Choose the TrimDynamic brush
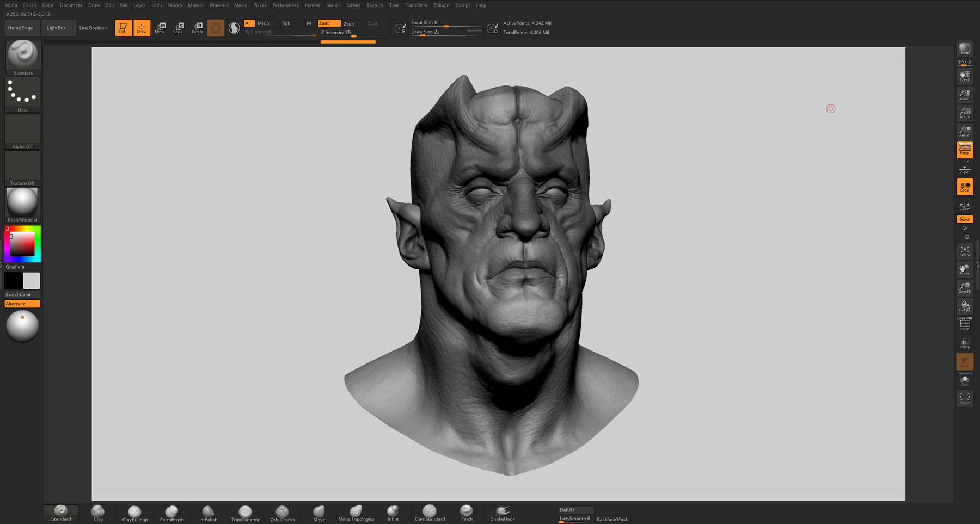 point(245,513)
